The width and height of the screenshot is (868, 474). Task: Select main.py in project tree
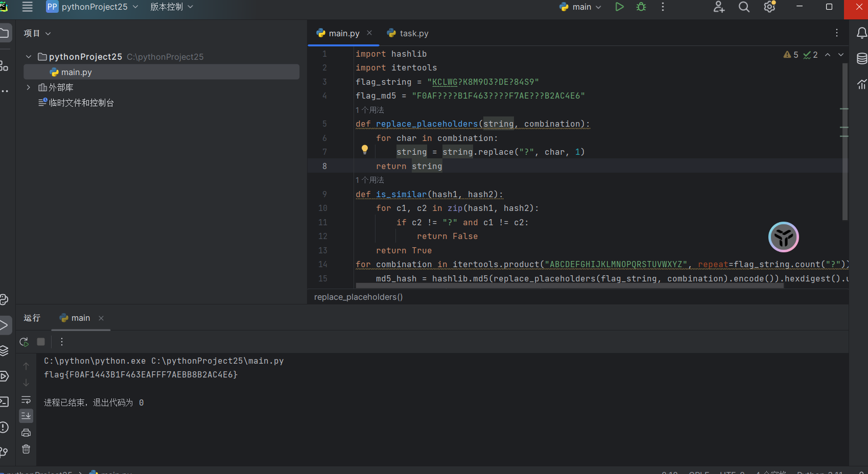(161, 72)
